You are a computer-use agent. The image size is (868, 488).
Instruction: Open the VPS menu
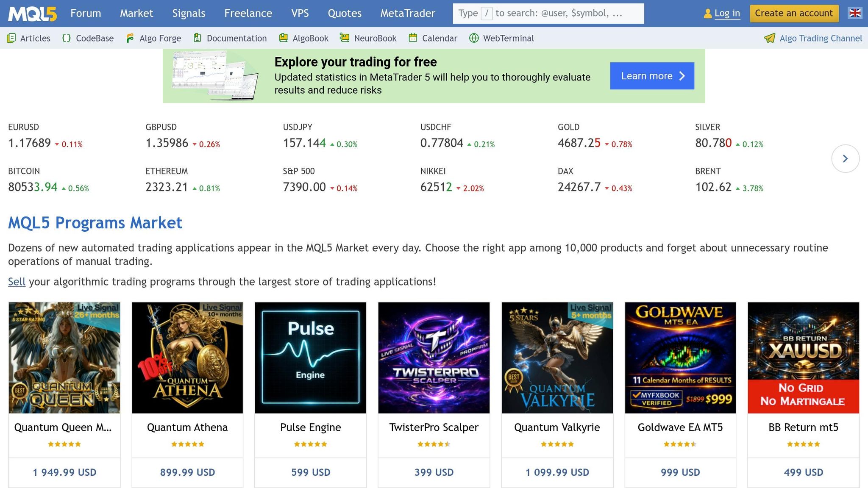point(300,14)
